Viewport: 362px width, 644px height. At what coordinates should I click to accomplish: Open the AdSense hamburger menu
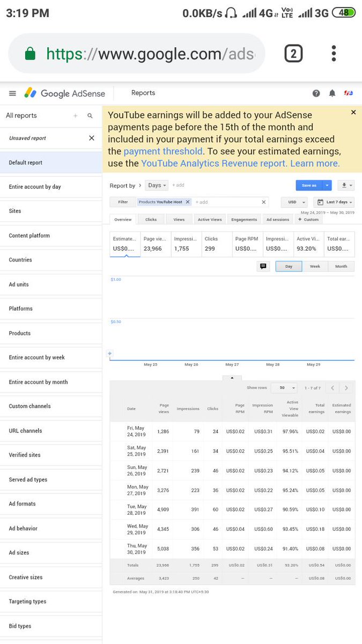click(12, 93)
